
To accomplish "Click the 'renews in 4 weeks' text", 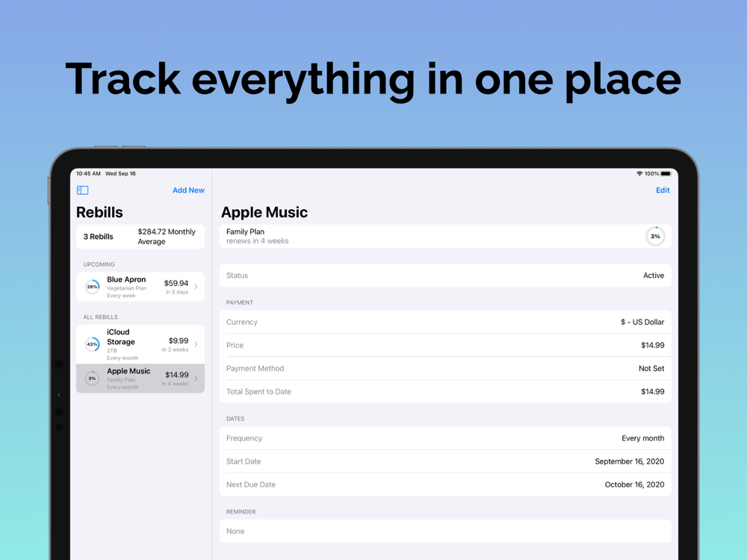I will point(257,241).
